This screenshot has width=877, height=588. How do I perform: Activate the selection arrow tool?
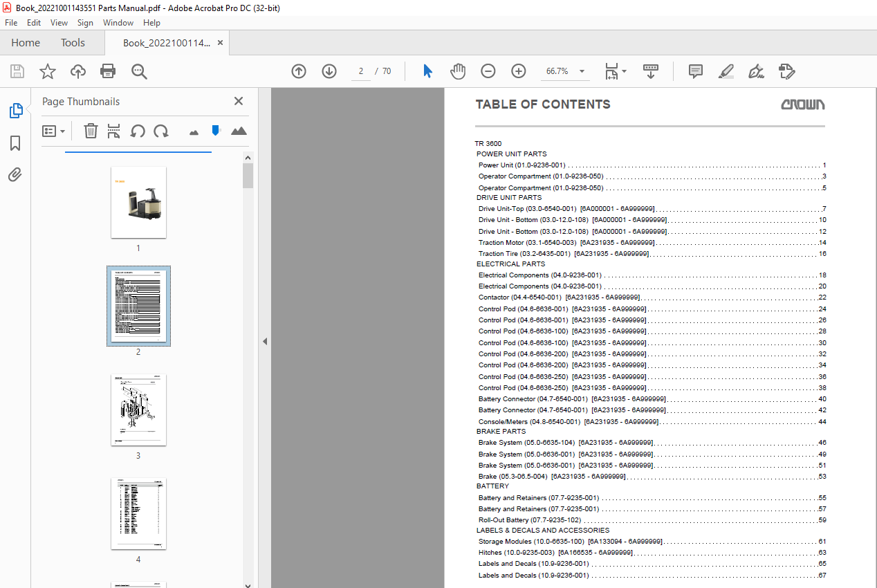[427, 71]
